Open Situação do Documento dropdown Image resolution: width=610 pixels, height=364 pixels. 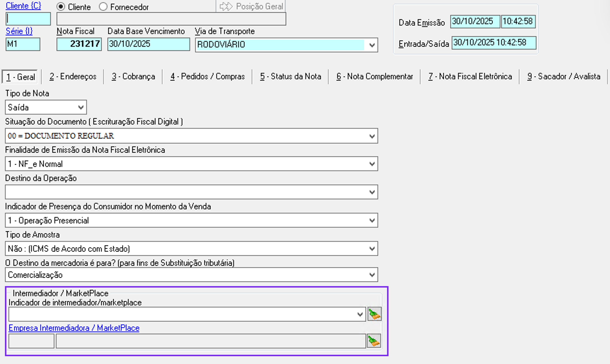pyautogui.click(x=372, y=136)
